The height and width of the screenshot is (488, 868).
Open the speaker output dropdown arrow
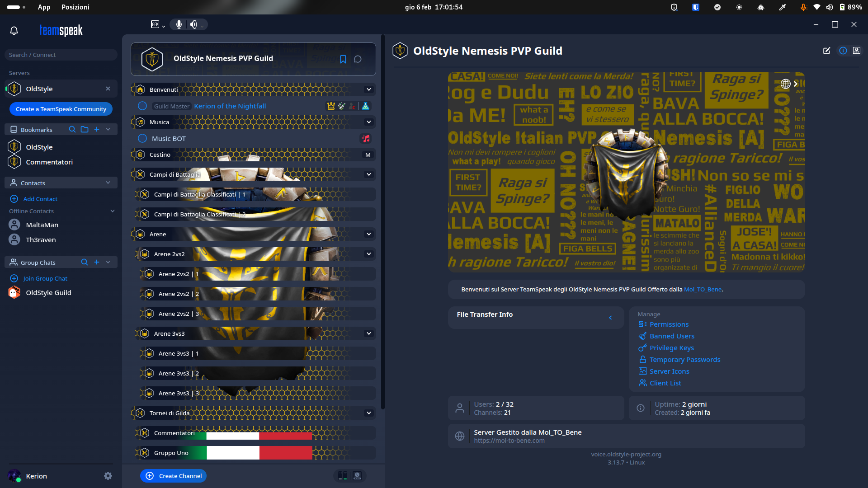pyautogui.click(x=202, y=26)
